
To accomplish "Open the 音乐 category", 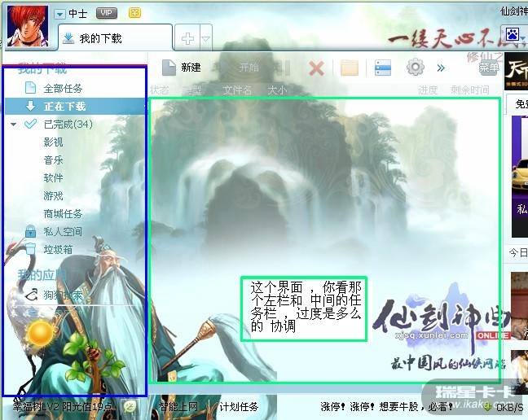I will pyautogui.click(x=53, y=160).
